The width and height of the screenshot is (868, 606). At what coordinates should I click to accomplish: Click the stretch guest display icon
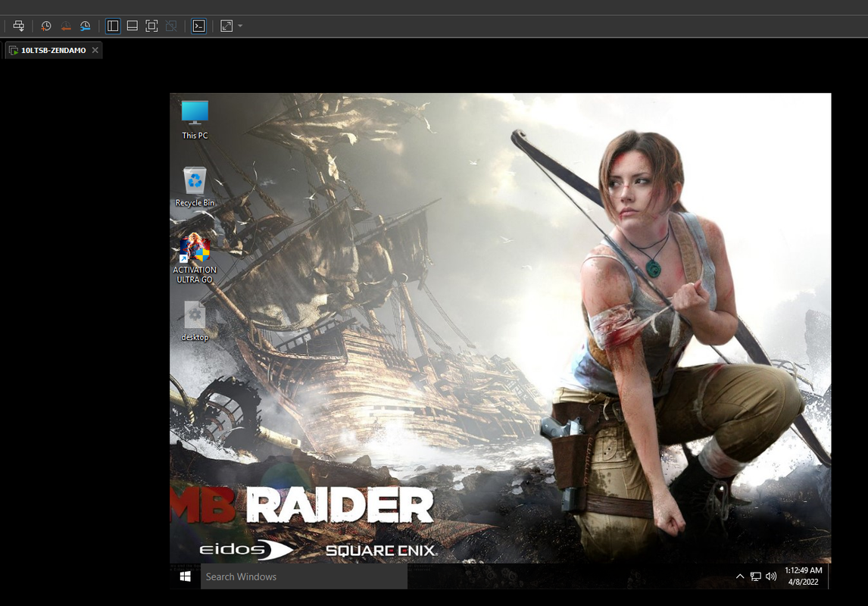tap(226, 26)
